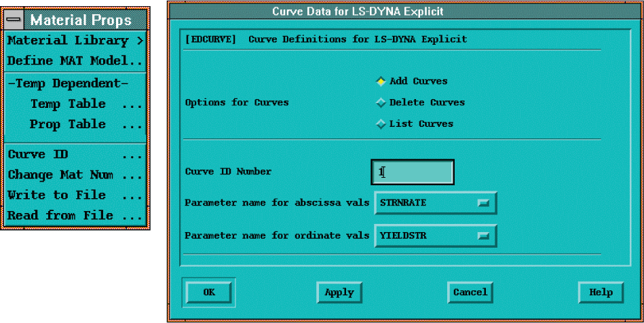The height and width of the screenshot is (323, 644).
Task: Open the YIELDSTR ordinate dropdown
Action: click(x=436, y=236)
